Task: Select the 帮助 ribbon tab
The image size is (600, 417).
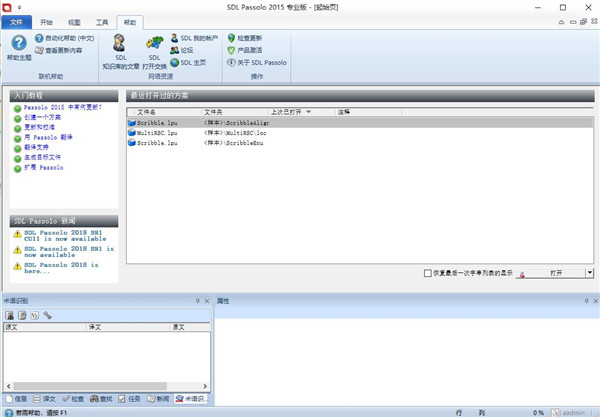Action: click(x=130, y=22)
